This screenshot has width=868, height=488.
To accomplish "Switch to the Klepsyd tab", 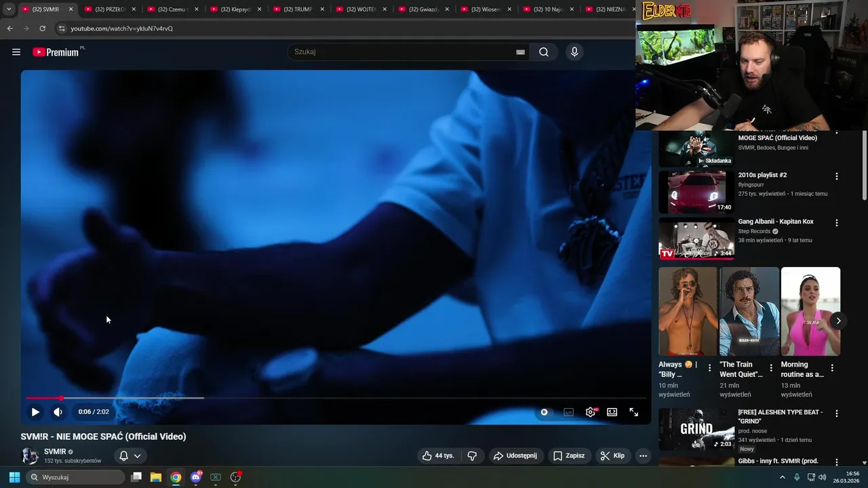I will (x=236, y=9).
